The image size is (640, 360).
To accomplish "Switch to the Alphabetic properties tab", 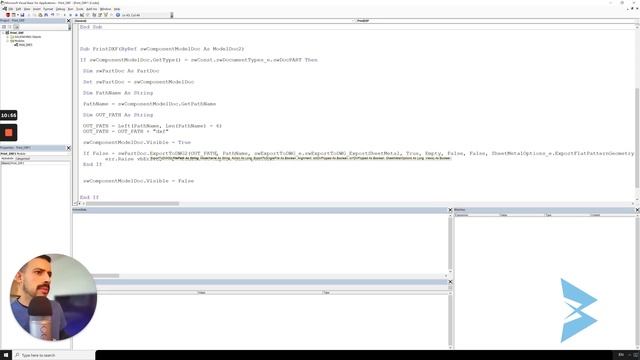I will tap(7, 158).
